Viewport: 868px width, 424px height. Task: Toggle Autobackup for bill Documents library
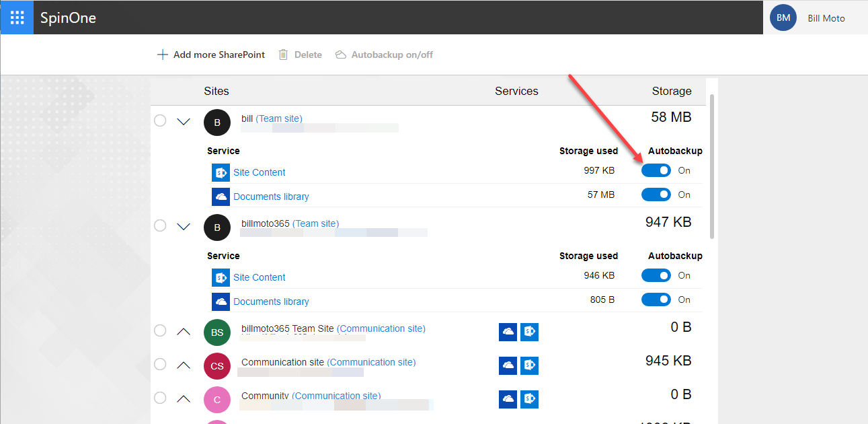click(x=656, y=195)
